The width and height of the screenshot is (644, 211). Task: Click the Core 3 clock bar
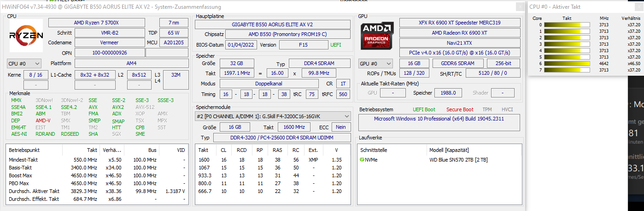click(567, 44)
